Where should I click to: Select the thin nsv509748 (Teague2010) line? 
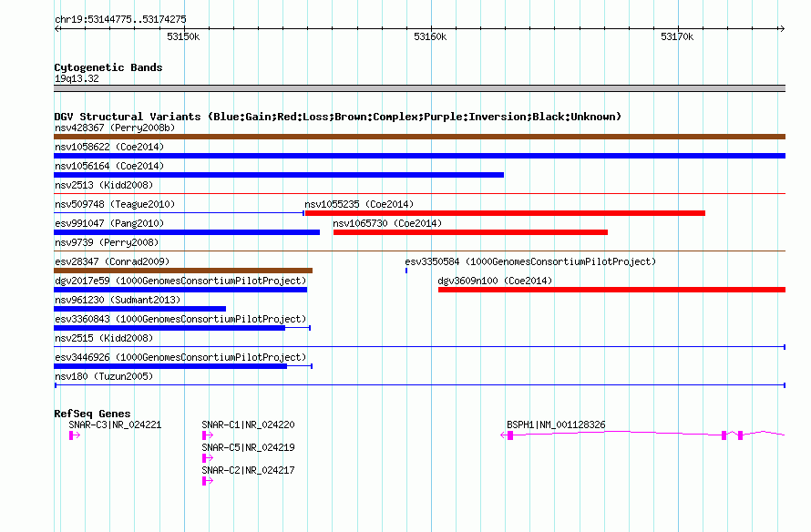[x=179, y=213]
